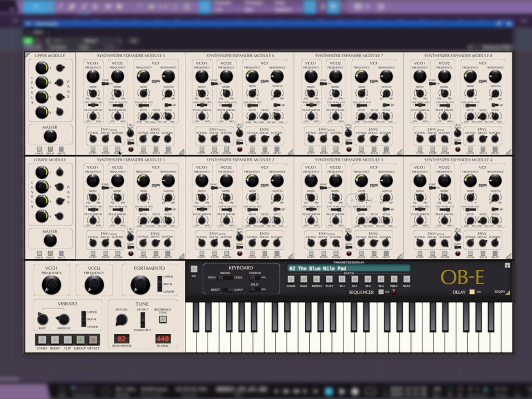Click the OFFSET button
The width and height of the screenshot is (532, 399).
[93, 340]
